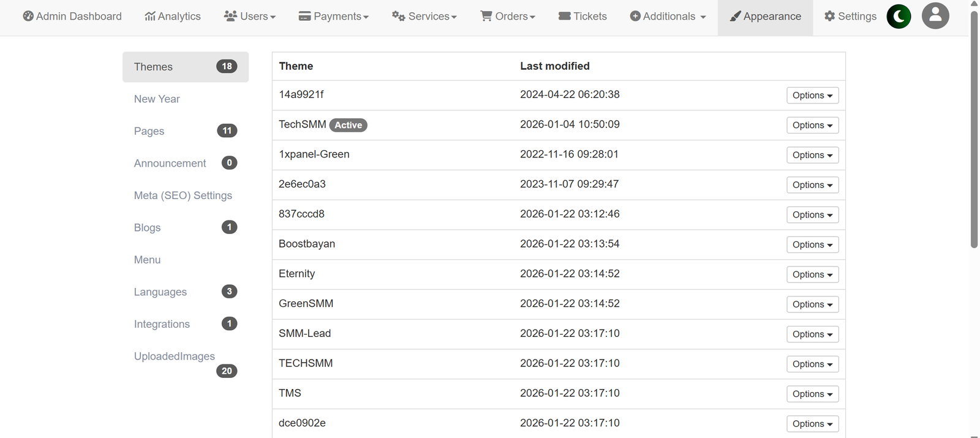Click the vertical page scrollbar thumb
This screenshot has height=438, width=980.
pos(974,129)
